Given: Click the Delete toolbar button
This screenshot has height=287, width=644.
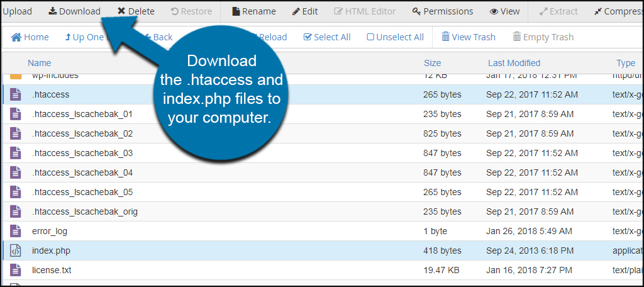Looking at the screenshot, I should 136,11.
